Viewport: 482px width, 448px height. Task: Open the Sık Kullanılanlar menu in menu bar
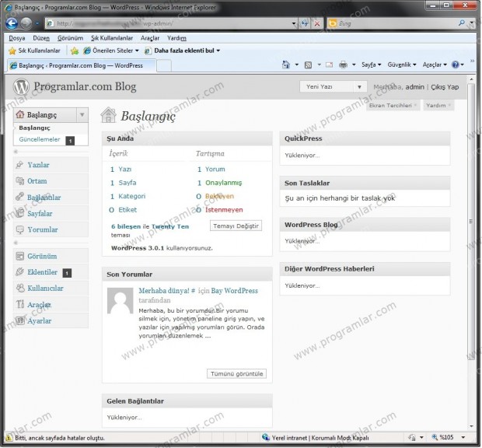tap(112, 38)
